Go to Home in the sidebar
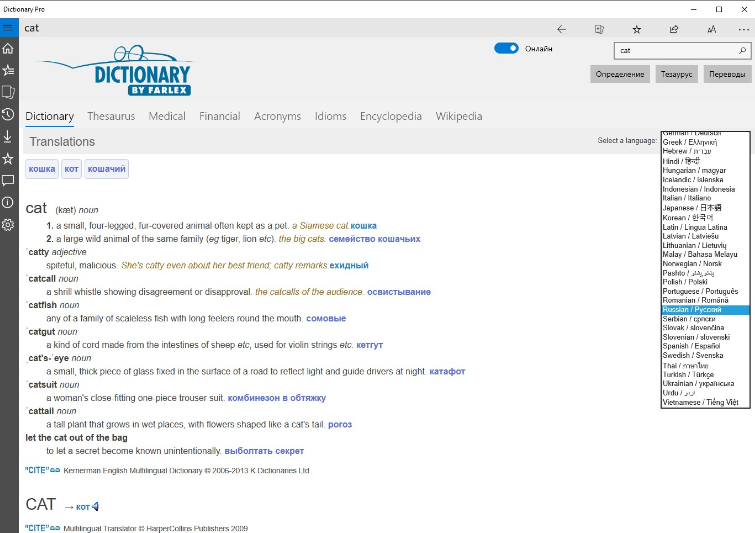The height and width of the screenshot is (533, 755). (x=8, y=49)
